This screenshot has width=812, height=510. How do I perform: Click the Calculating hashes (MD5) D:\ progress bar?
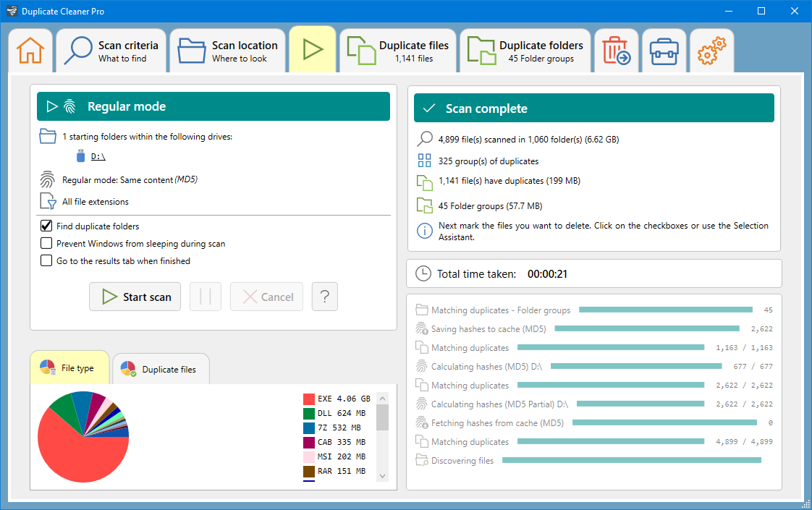point(636,366)
